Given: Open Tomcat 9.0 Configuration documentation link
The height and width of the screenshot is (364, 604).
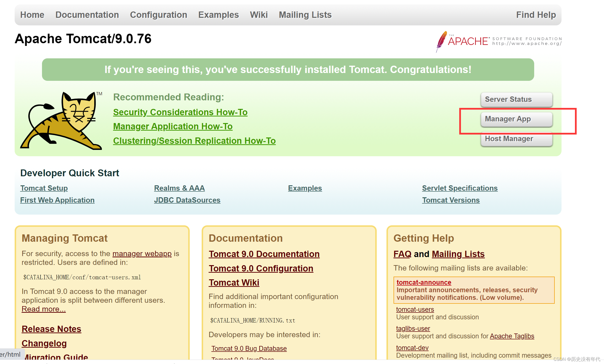Looking at the screenshot, I should pyautogui.click(x=261, y=268).
